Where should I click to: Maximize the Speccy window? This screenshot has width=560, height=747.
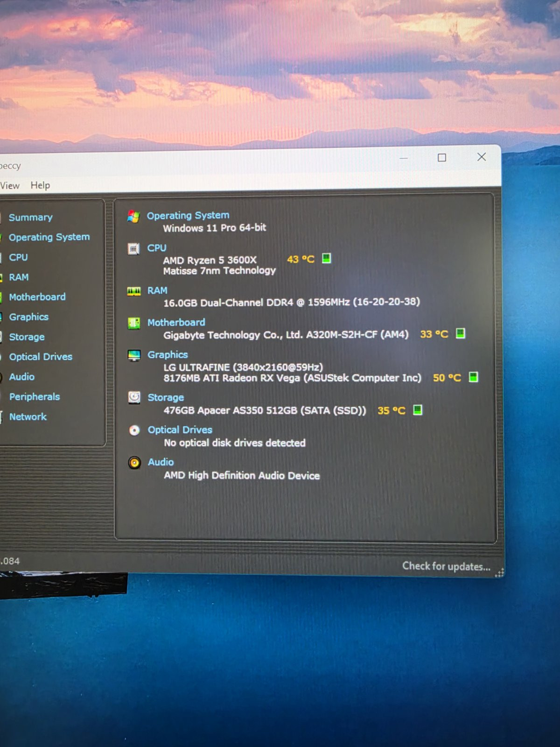442,158
